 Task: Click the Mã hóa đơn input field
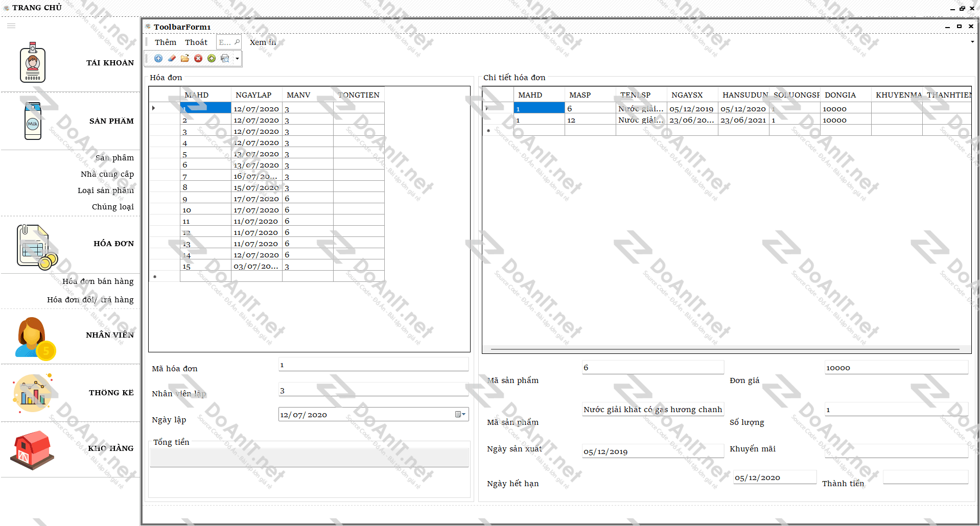(x=373, y=365)
